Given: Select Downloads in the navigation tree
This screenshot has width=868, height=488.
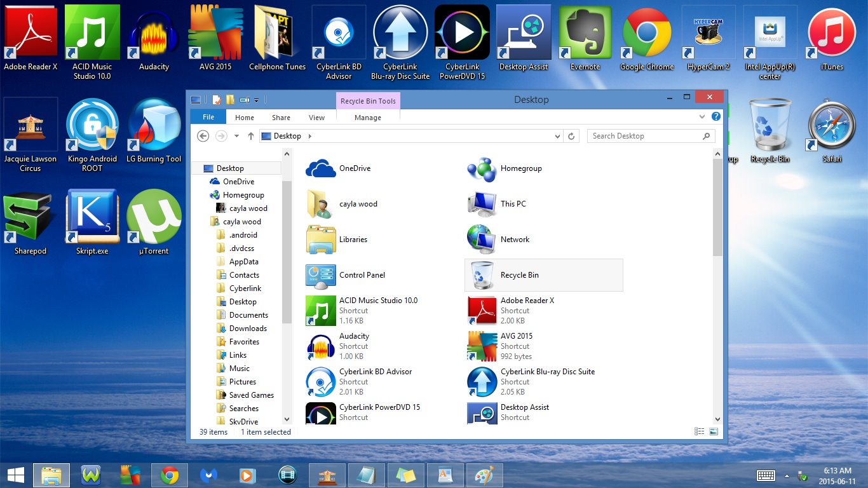Looking at the screenshot, I should tap(241, 329).
